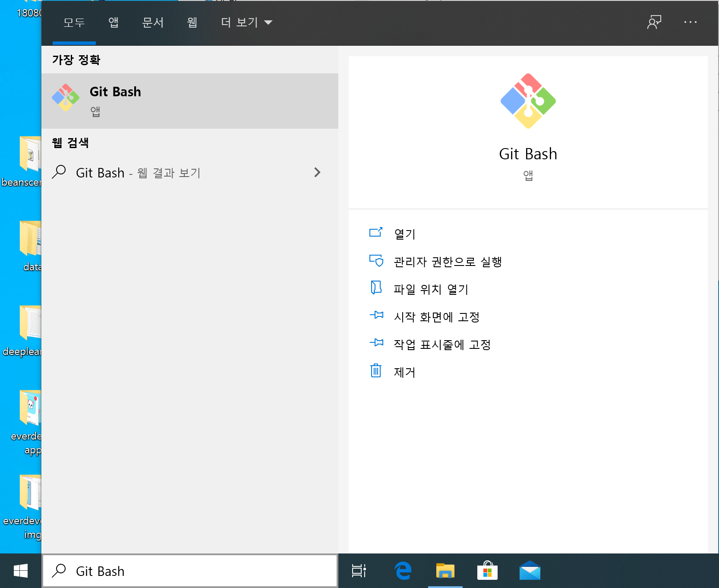Click 파일 위치 열기

point(431,289)
